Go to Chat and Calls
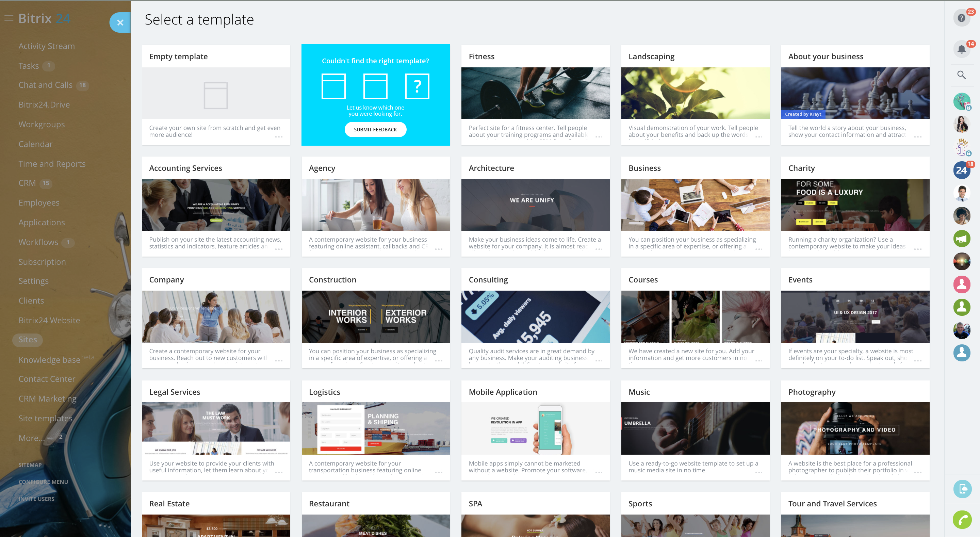The image size is (980, 537). [x=45, y=85]
